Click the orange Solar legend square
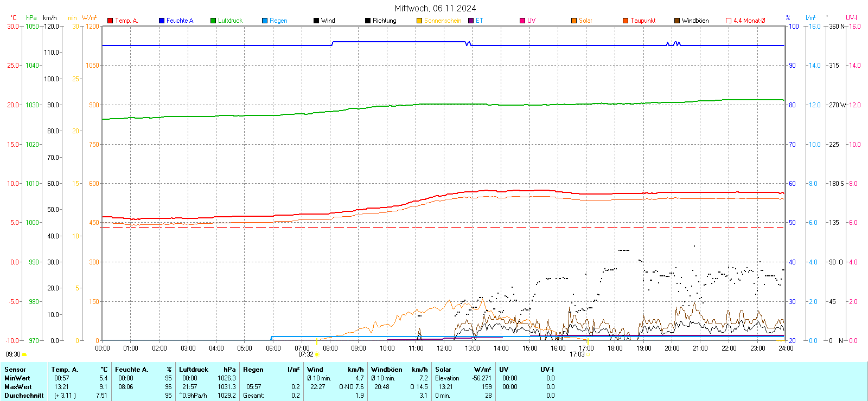The height and width of the screenshot is (401, 868). point(574,21)
